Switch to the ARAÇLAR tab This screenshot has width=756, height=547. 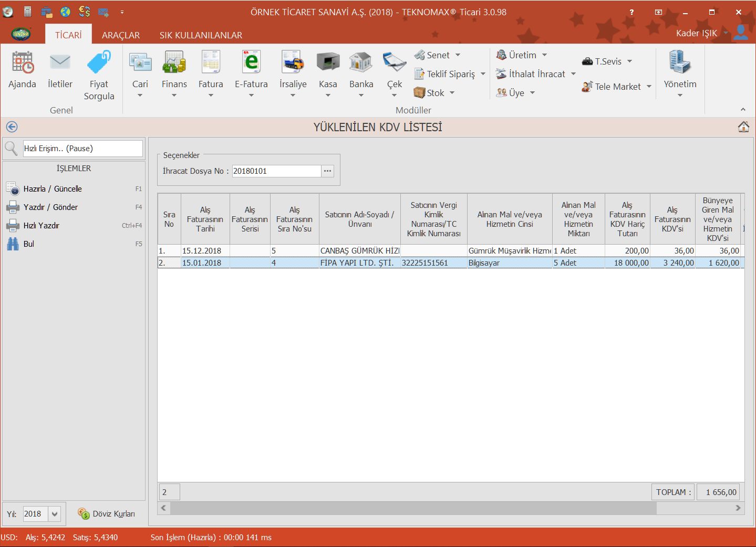coord(121,35)
